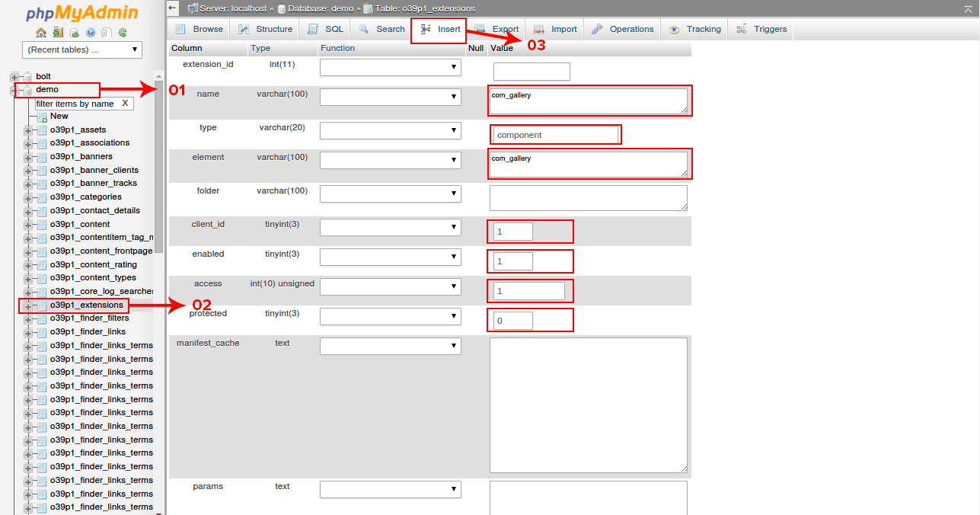Screen dimensions: 980x515
Task: Click into the extension_id value field
Action: 531,72
